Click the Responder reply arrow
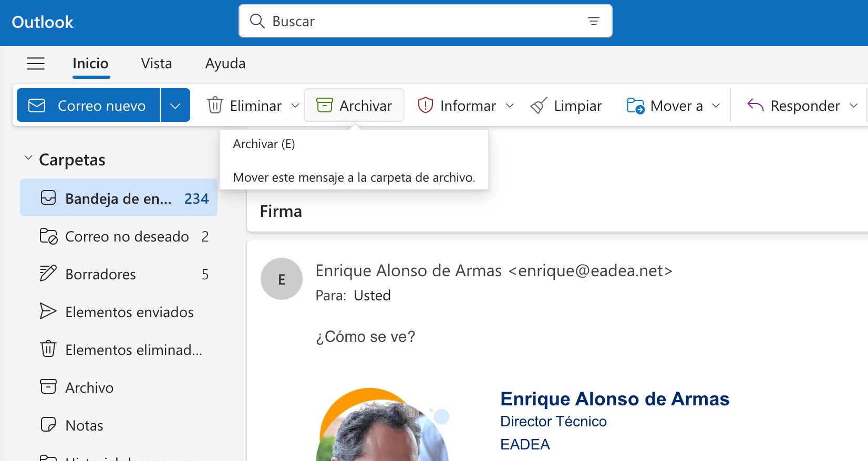The image size is (868, 461). (x=755, y=106)
